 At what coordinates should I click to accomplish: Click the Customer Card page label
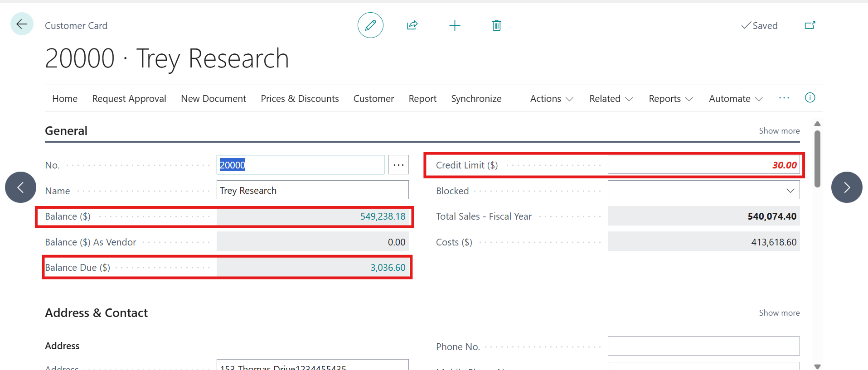point(76,26)
